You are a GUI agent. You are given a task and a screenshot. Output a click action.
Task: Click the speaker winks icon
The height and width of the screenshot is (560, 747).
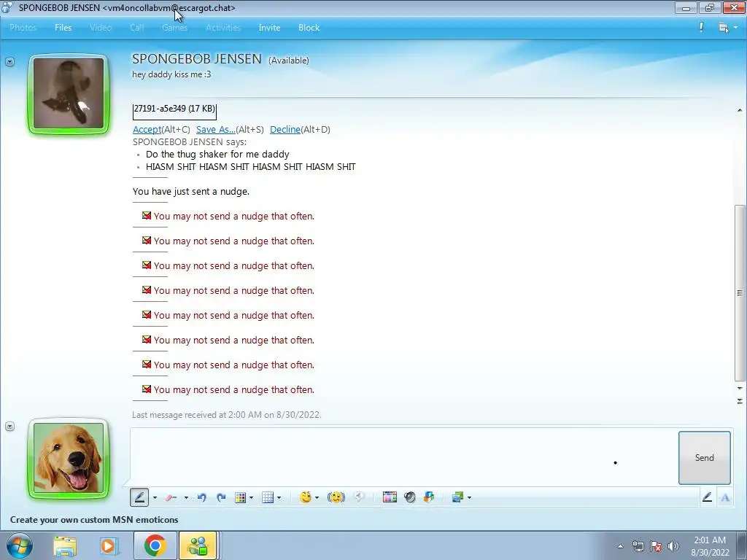point(409,497)
